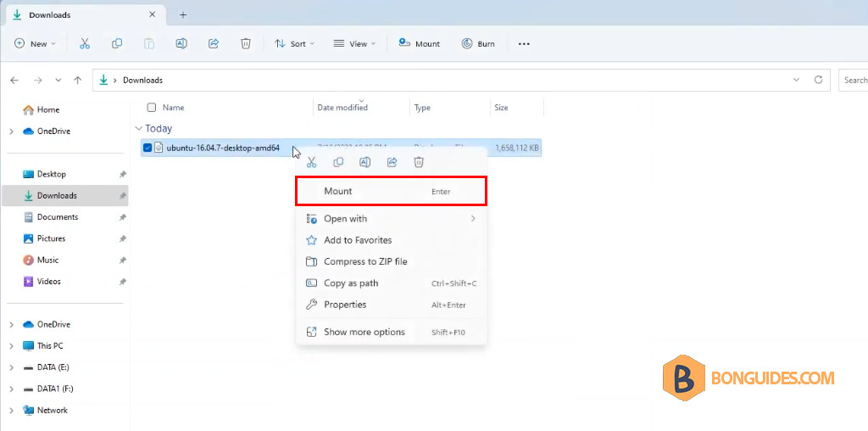Image resolution: width=868 pixels, height=431 pixels.
Task: Click the Copy icon in the context menu
Action: point(338,162)
